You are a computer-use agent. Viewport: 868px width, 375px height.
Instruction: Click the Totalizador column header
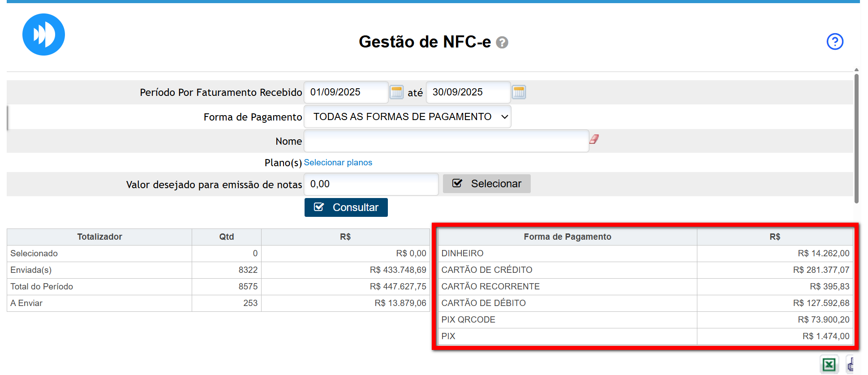99,237
